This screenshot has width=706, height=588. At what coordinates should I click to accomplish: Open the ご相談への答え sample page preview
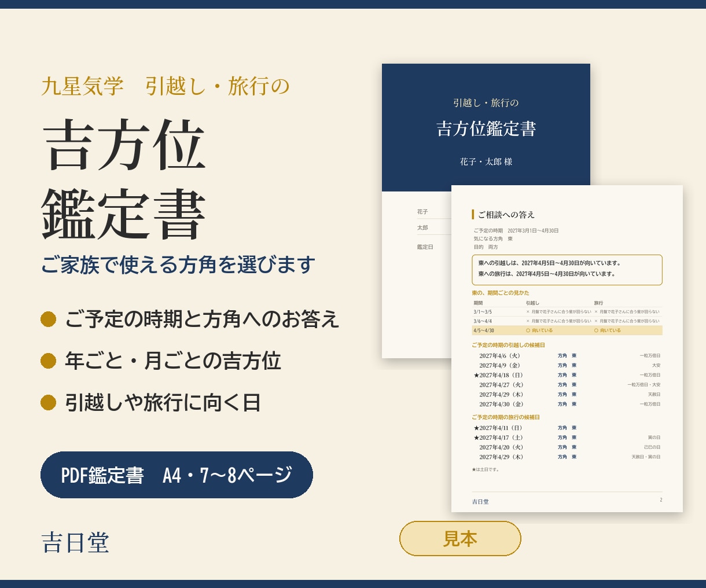[x=567, y=348]
